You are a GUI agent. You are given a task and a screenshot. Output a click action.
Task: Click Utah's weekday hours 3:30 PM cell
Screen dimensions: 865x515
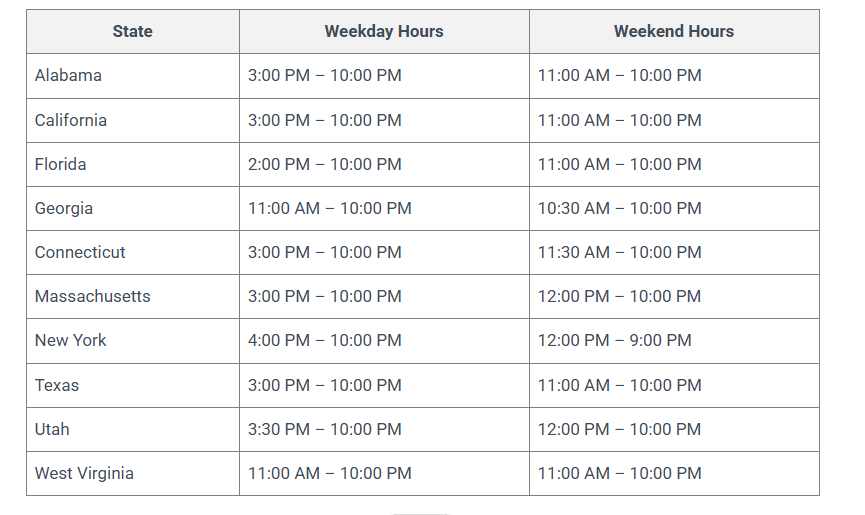[325, 429]
